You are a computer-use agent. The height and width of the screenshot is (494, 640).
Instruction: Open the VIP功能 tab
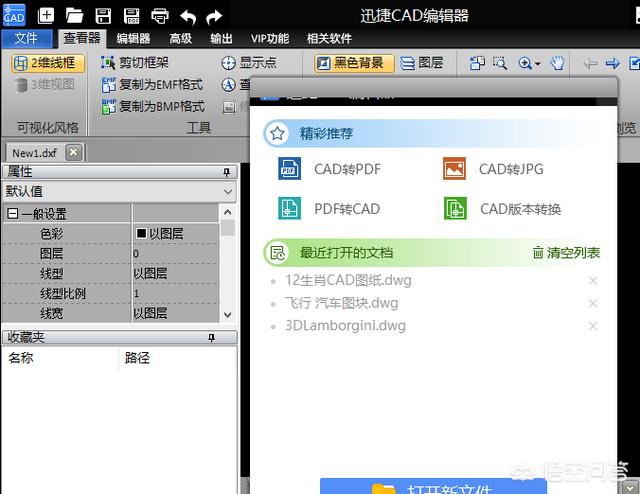270,38
